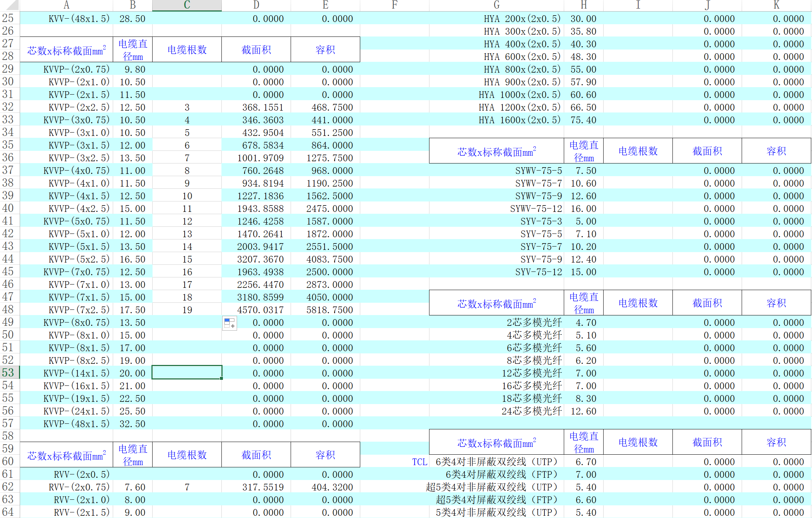Click cell KVVP-(2x2.5) in column A

[x=79, y=107]
